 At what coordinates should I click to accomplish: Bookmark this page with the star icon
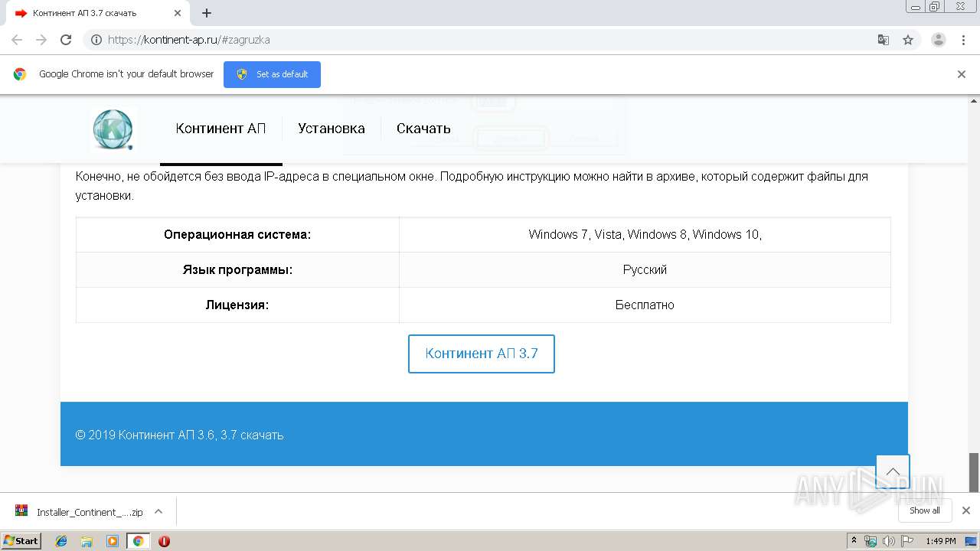coord(908,40)
